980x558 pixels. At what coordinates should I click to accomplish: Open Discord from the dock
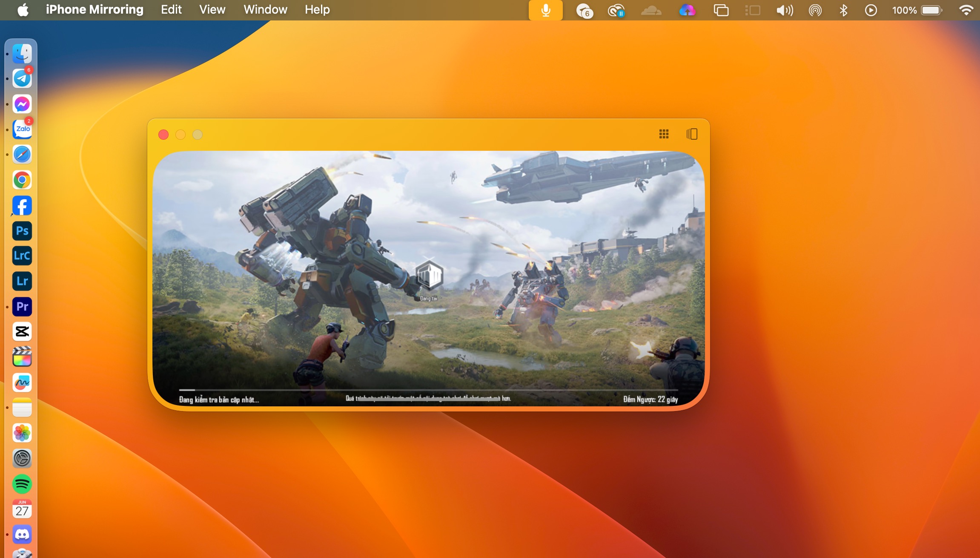click(x=22, y=535)
